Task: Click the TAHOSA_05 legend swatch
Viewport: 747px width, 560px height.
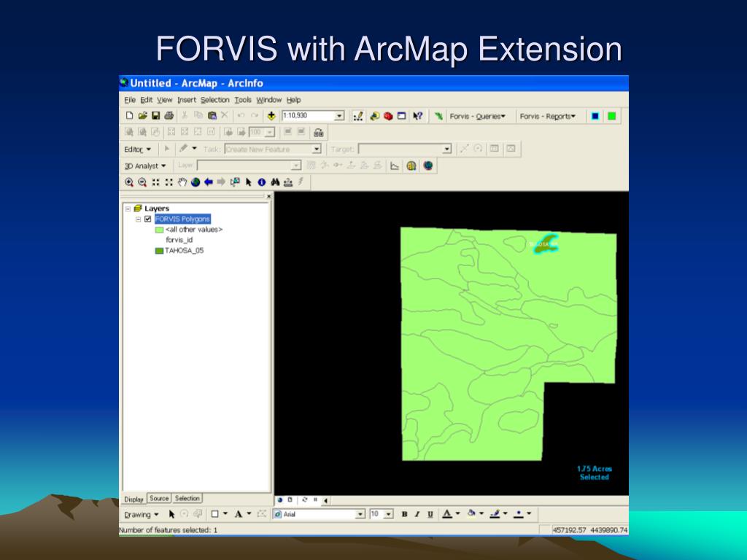Action: tap(159, 251)
